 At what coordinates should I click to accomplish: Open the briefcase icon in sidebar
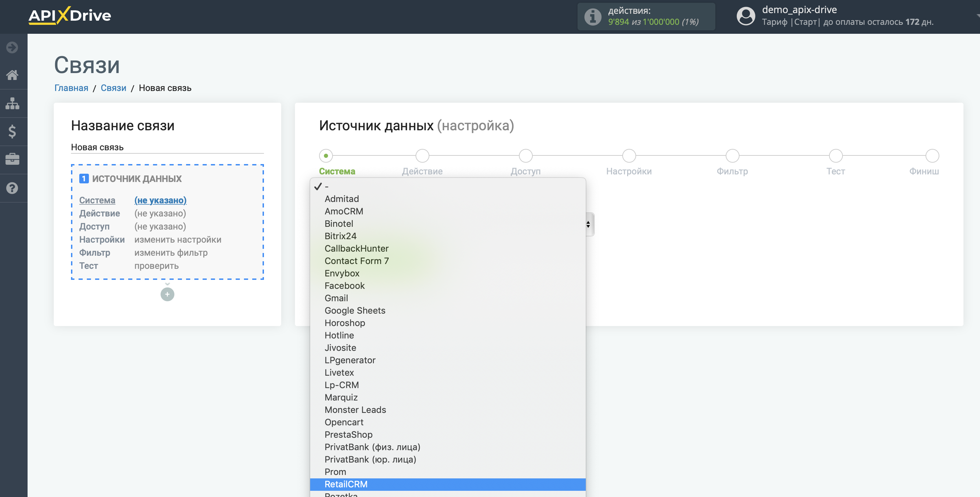coord(12,159)
